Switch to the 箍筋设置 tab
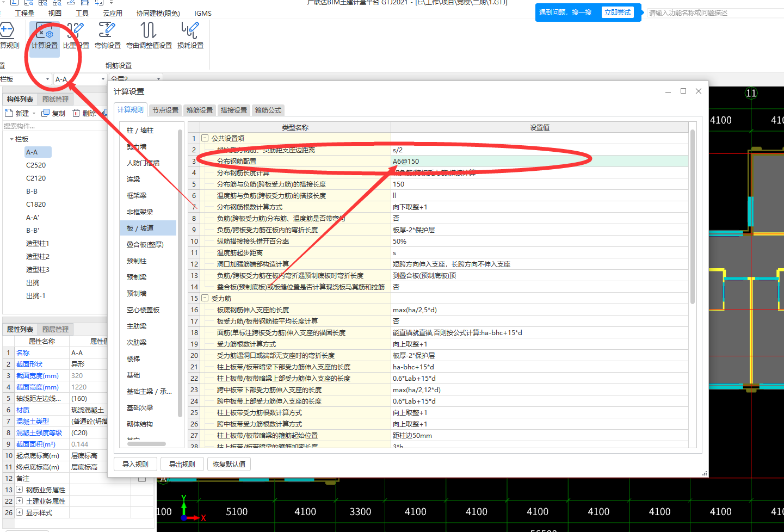Image resolution: width=784 pixels, height=532 pixels. [x=200, y=110]
